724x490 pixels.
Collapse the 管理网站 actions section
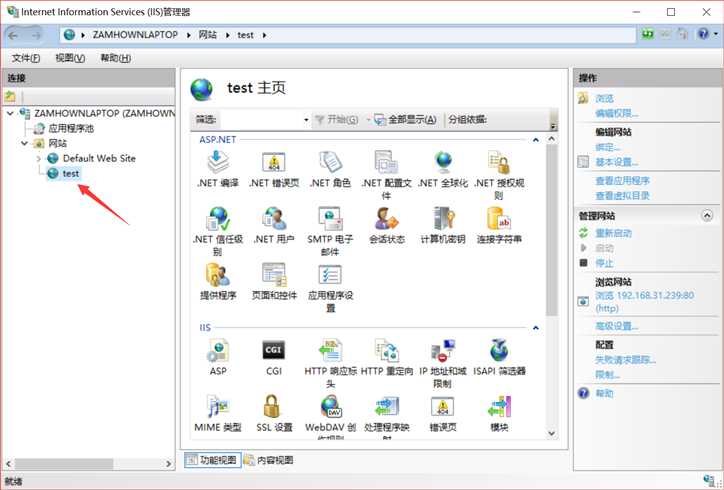[706, 215]
